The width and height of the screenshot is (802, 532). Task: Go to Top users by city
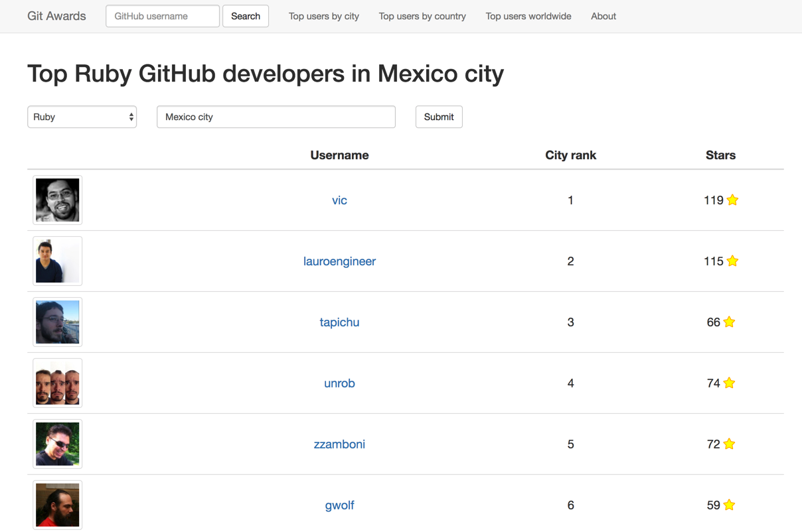point(323,16)
